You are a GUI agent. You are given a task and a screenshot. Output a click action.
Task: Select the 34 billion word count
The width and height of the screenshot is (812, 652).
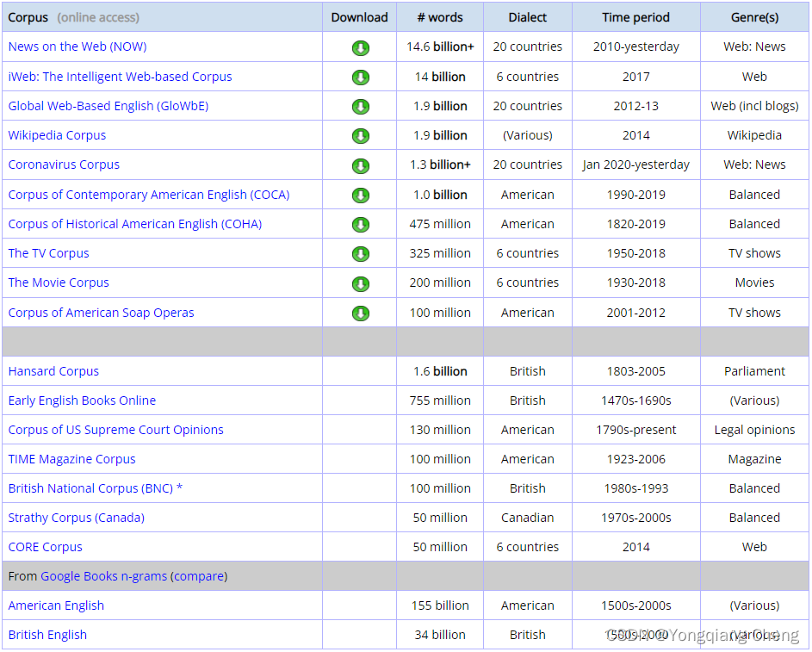tap(440, 635)
